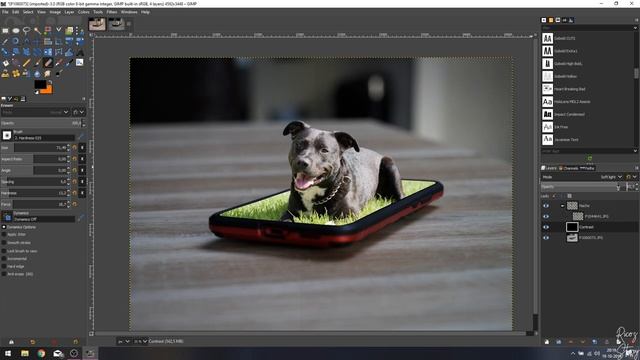Select the Smudge tool
The width and height of the screenshot is (640, 360).
coord(48,73)
